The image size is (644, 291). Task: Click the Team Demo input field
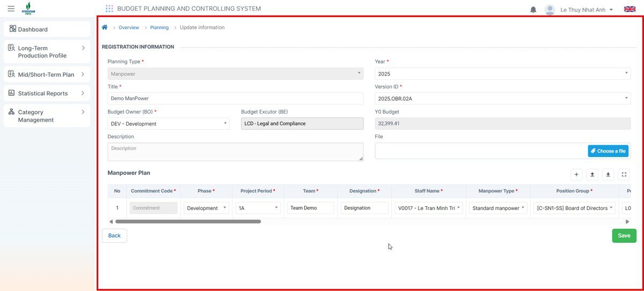311,208
